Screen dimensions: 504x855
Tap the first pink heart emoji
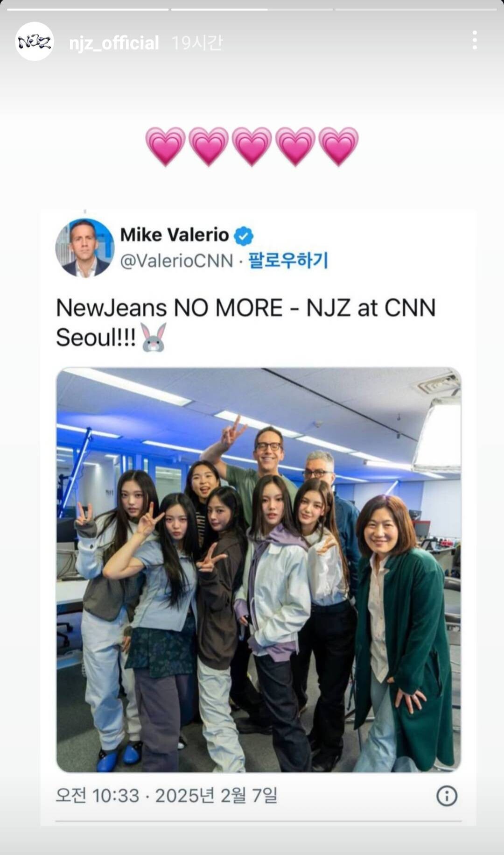click(x=165, y=146)
